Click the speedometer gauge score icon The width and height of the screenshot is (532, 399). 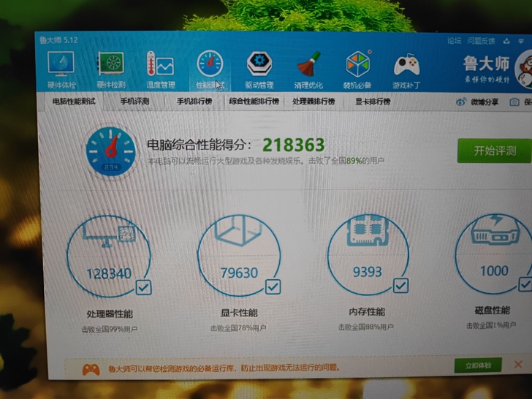pyautogui.click(x=111, y=151)
